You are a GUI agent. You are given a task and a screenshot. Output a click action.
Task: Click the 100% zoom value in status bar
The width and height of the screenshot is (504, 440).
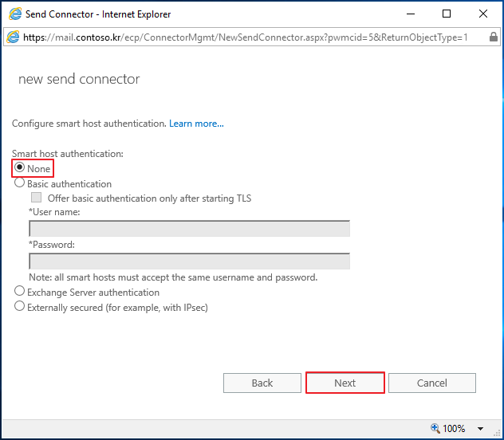454,428
